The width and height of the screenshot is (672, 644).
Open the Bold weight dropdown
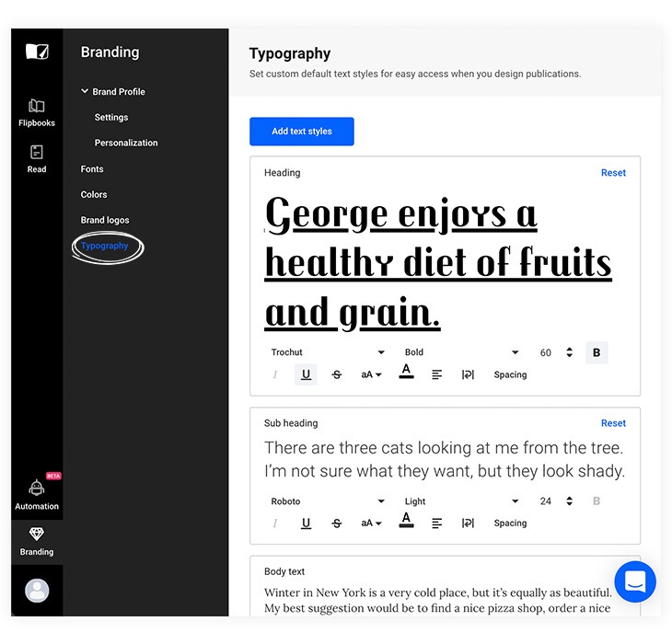click(461, 352)
